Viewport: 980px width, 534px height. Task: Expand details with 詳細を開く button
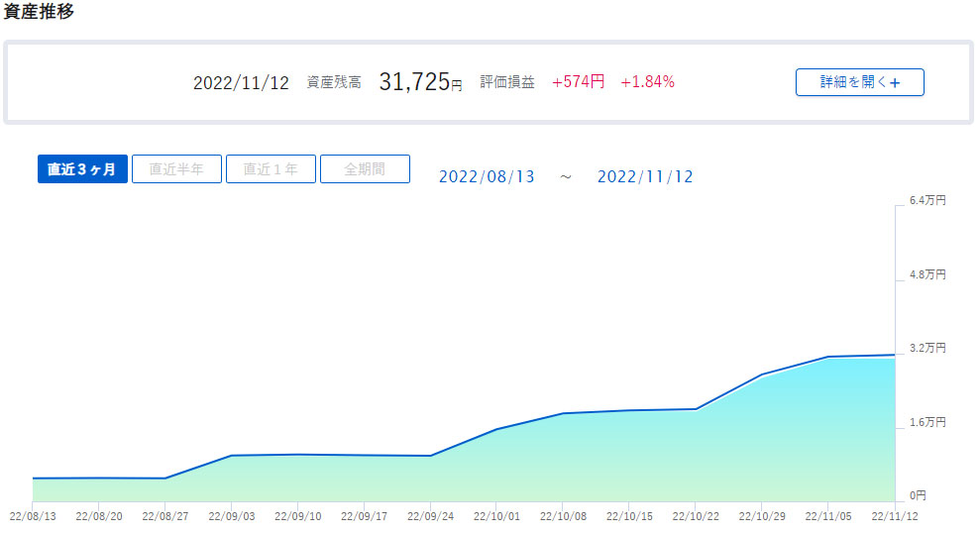coord(859,82)
